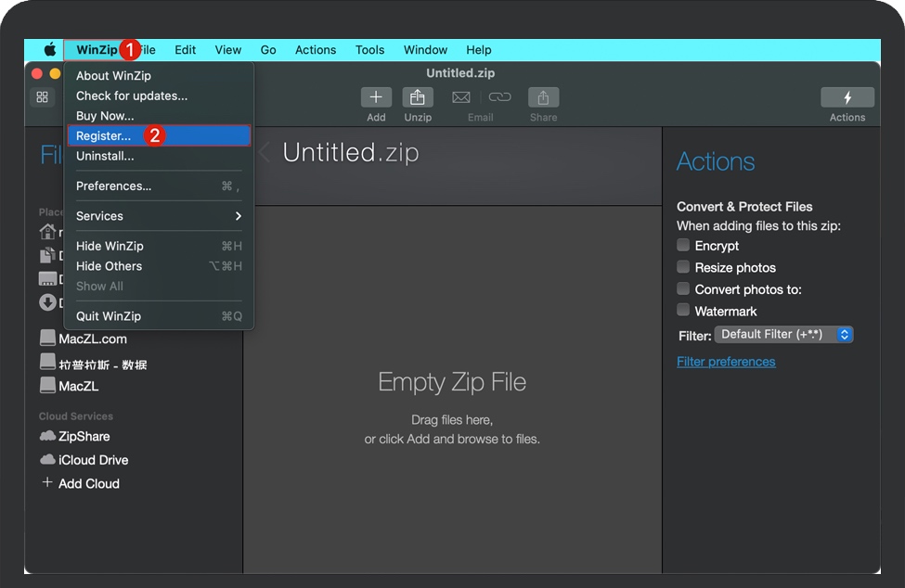The width and height of the screenshot is (905, 588).
Task: Open the Actions lightning bolt button
Action: 847,97
